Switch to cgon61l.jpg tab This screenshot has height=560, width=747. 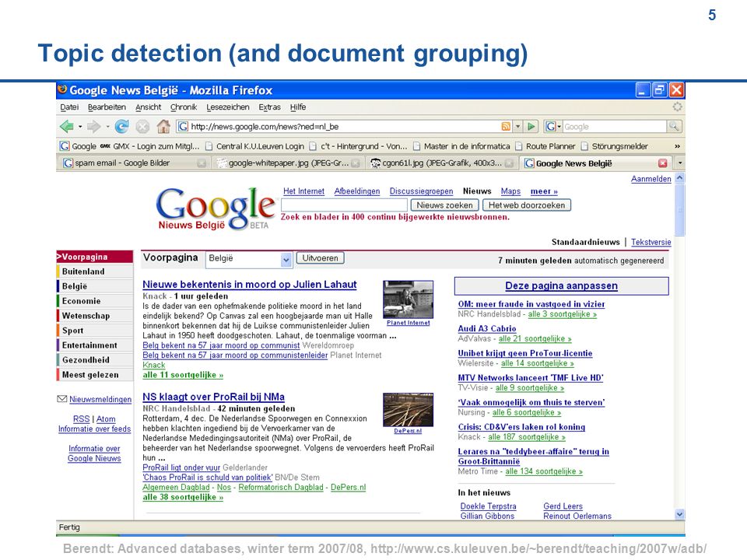[442, 163]
